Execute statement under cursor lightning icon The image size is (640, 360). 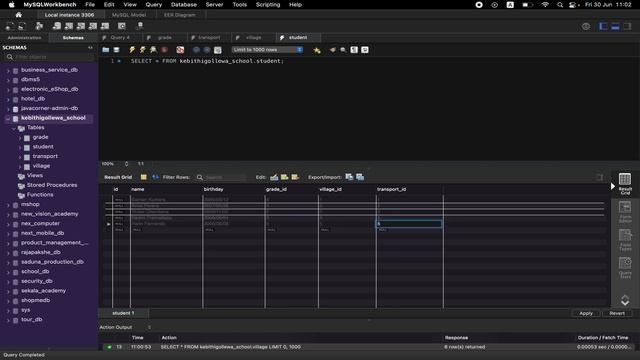tap(142, 50)
